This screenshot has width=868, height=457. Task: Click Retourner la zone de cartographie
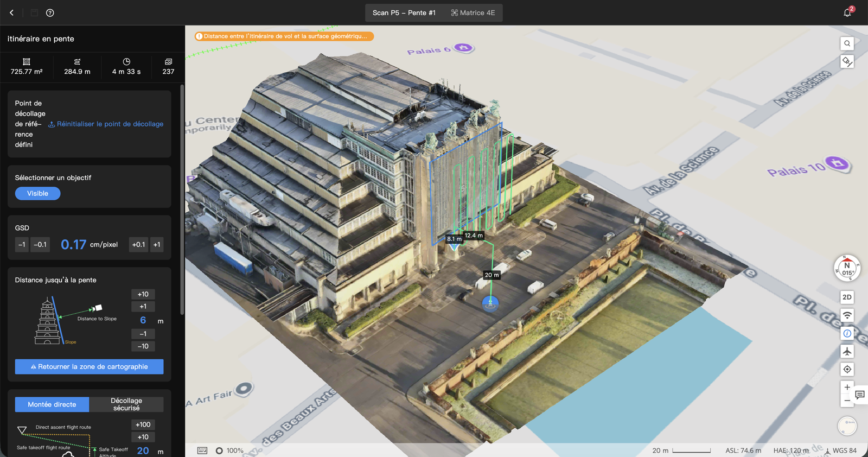click(x=89, y=367)
